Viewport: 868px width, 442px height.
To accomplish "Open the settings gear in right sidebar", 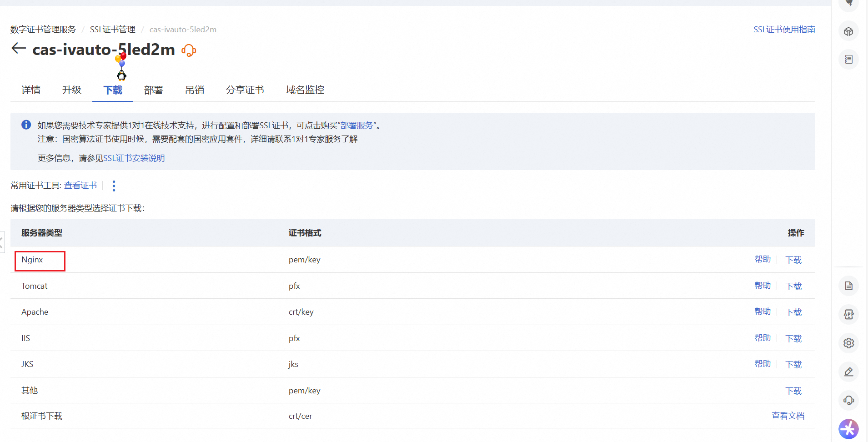I will tap(848, 343).
